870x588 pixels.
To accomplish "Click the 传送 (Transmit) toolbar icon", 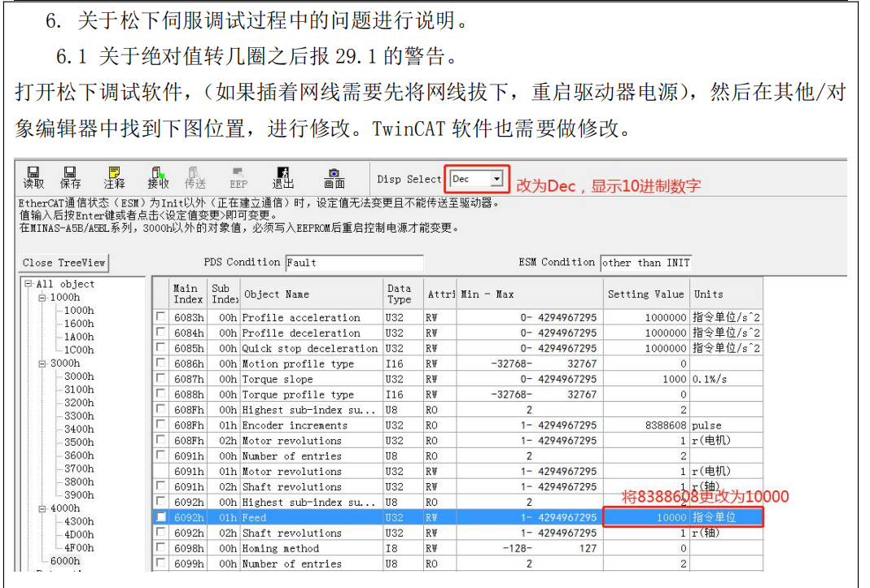I will [x=195, y=177].
